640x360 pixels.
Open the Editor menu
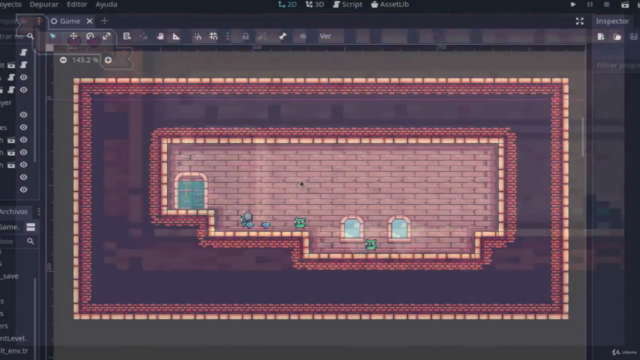tap(77, 4)
